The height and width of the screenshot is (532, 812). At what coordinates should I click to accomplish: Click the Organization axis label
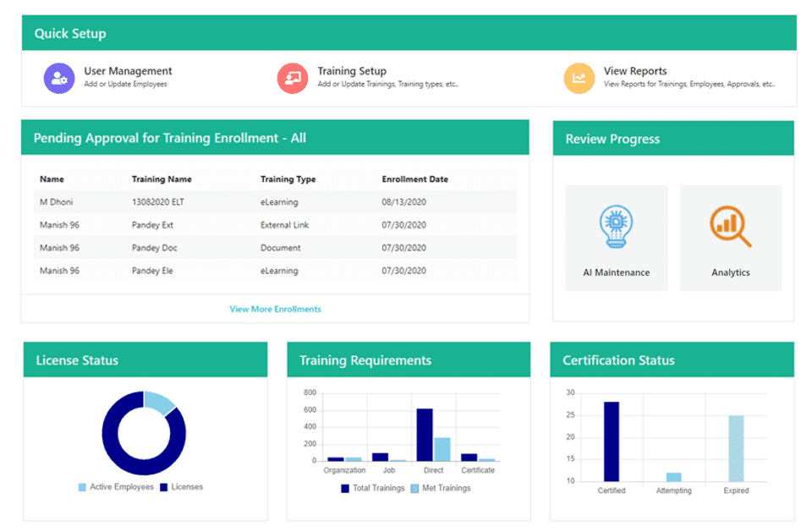tap(344, 470)
